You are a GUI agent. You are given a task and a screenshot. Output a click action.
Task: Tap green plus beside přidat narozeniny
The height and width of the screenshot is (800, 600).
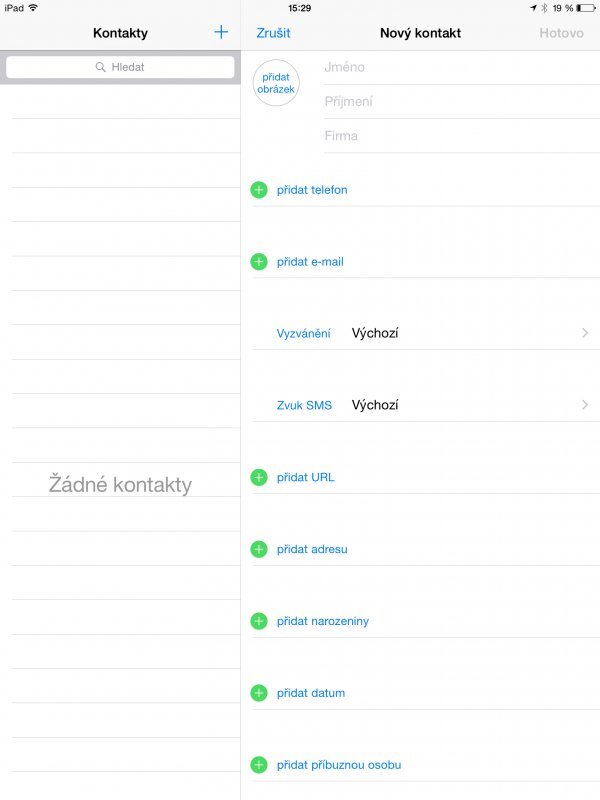(x=259, y=622)
